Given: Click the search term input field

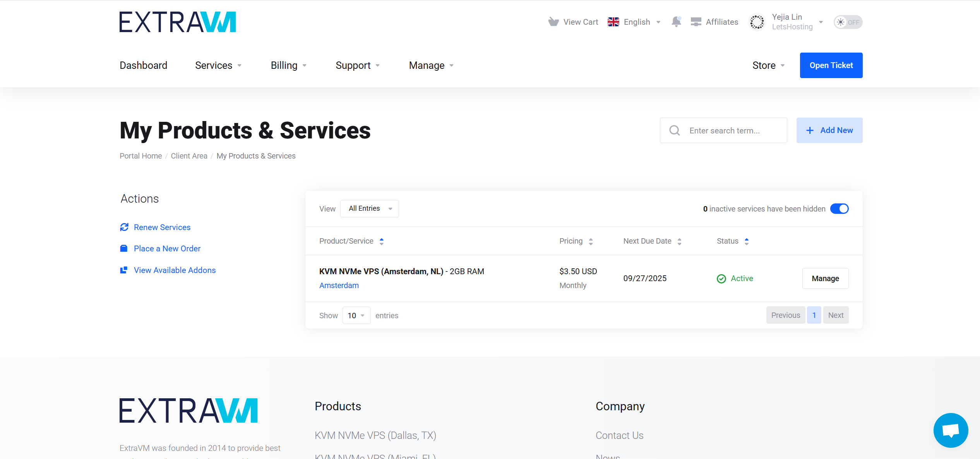Looking at the screenshot, I should tap(723, 130).
